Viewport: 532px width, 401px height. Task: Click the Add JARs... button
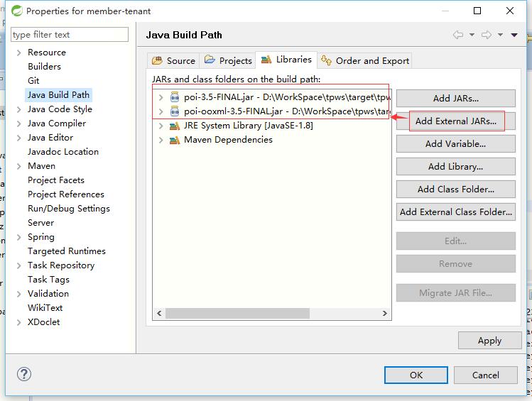click(x=456, y=99)
